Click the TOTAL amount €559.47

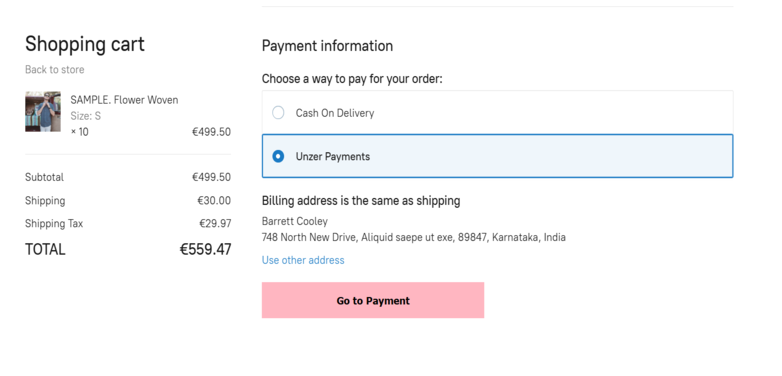coord(205,249)
